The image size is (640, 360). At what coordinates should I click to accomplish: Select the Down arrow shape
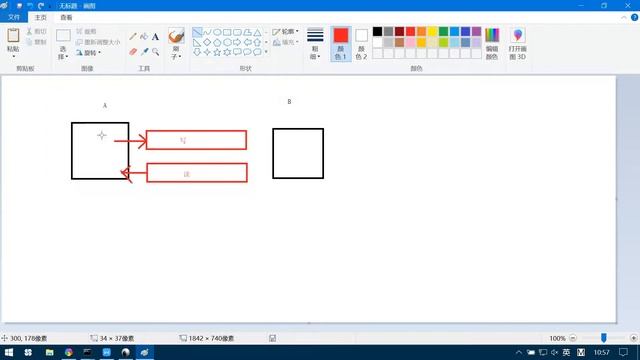197,52
